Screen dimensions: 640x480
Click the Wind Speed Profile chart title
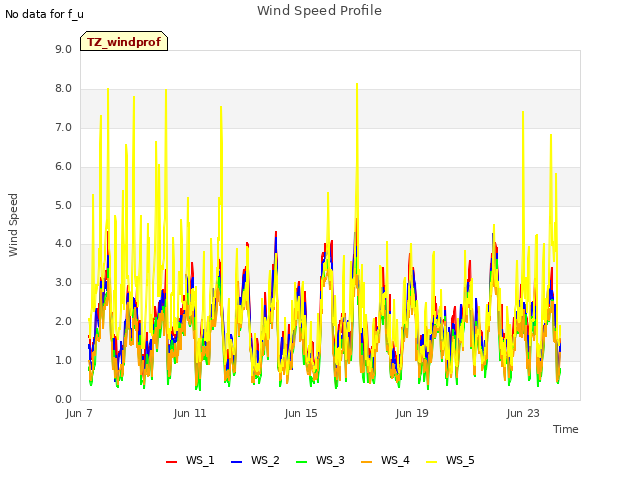(x=319, y=11)
